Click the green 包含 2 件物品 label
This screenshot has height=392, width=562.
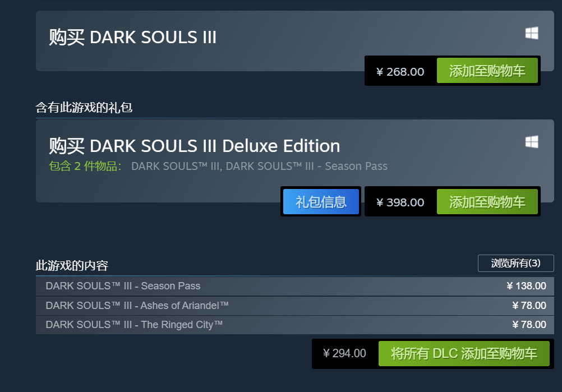pos(85,166)
